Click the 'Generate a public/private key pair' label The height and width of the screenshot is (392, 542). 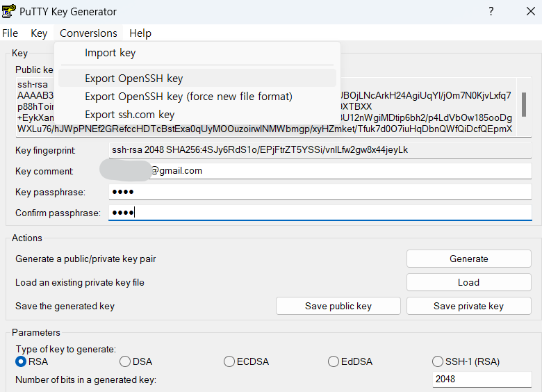point(85,259)
